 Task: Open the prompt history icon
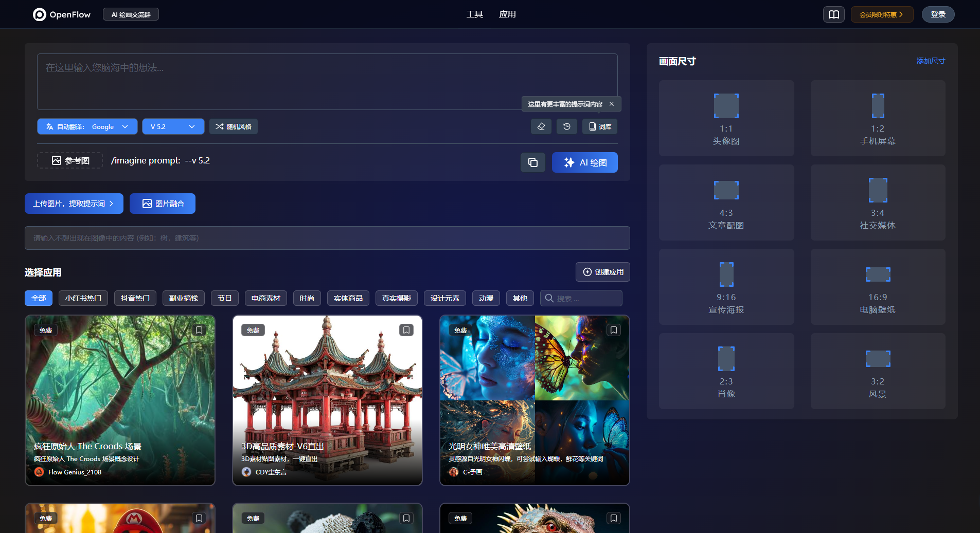point(566,126)
